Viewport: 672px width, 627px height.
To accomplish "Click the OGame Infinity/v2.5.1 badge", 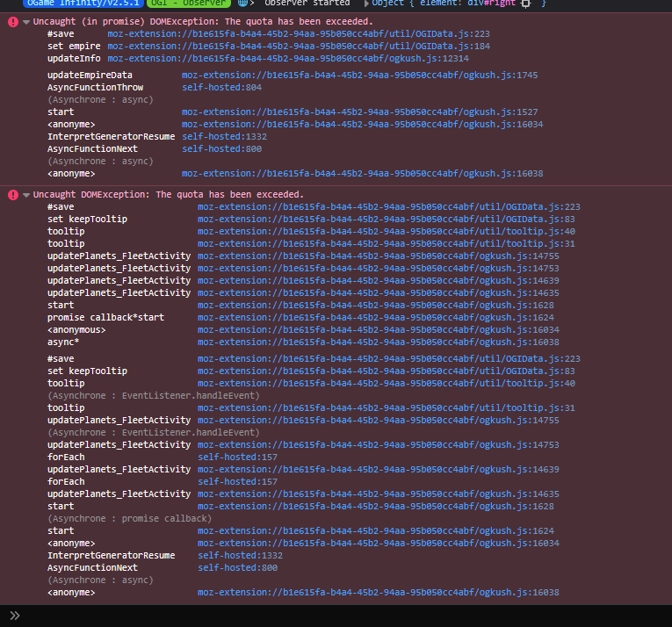I will [x=83, y=3].
